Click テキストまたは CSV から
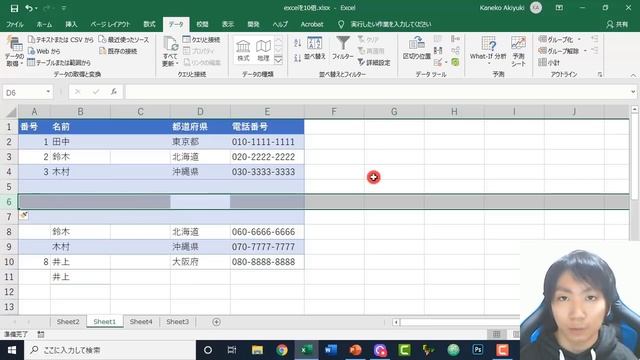Screen dimensions: 640x360 click(60, 40)
